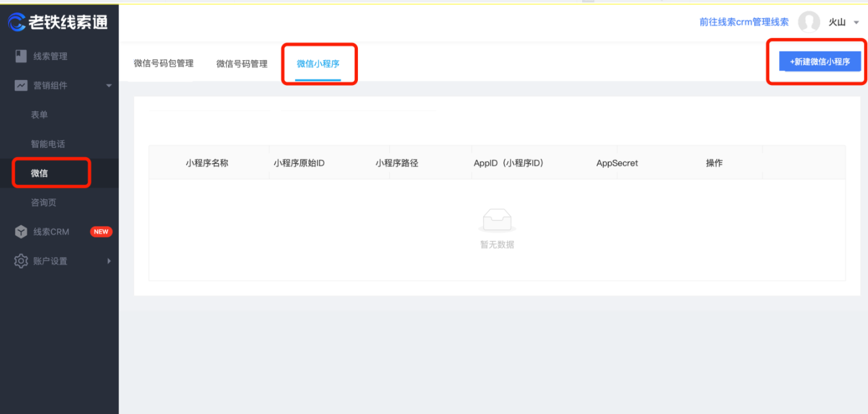Collapse the 营销组件 section via its chevron

pos(109,85)
